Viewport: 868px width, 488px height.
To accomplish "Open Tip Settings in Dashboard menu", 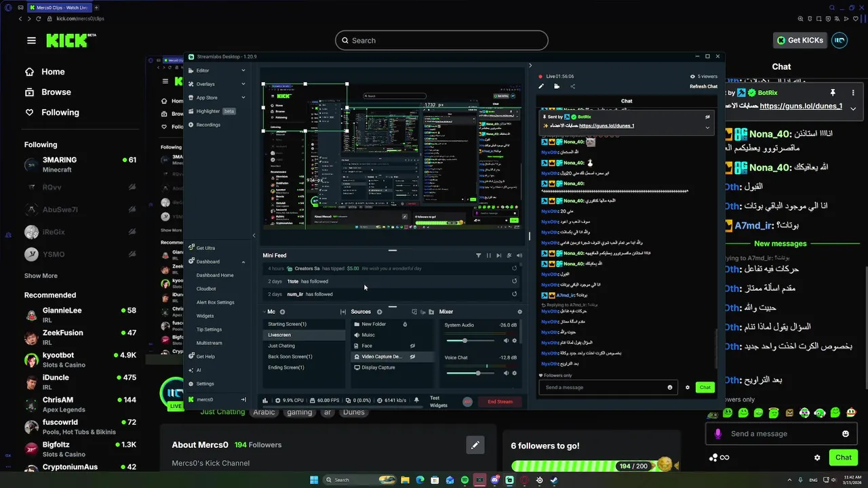I will click(x=209, y=329).
